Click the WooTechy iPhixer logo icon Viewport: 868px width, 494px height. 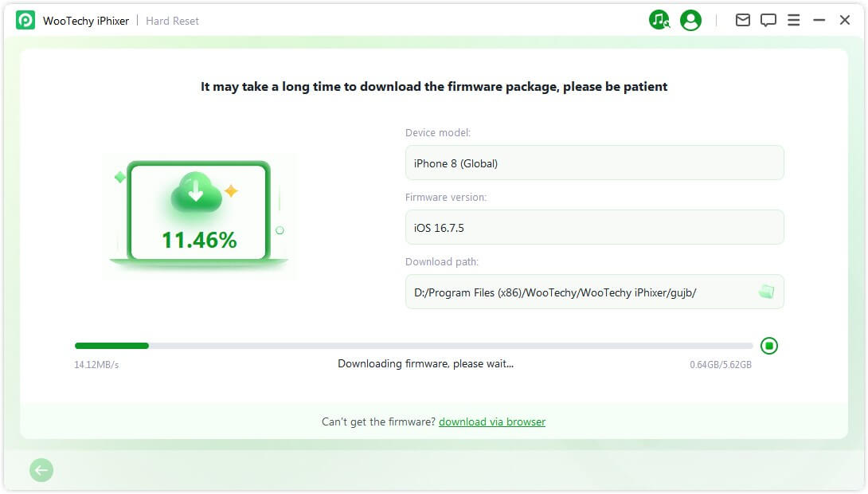point(25,21)
